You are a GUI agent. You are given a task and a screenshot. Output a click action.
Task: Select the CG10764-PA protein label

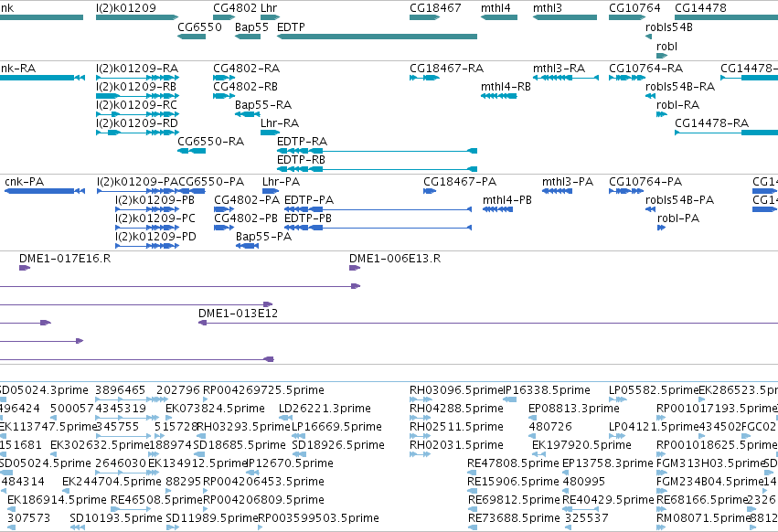pos(645,182)
